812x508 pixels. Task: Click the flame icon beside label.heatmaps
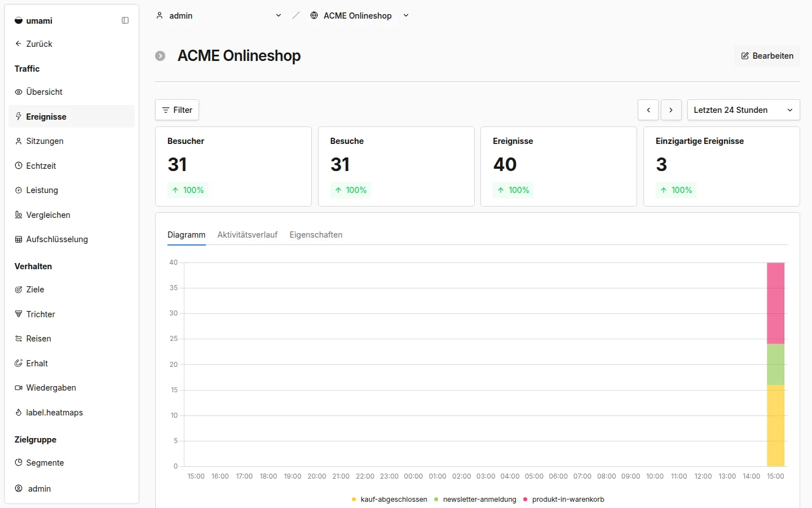pyautogui.click(x=19, y=413)
